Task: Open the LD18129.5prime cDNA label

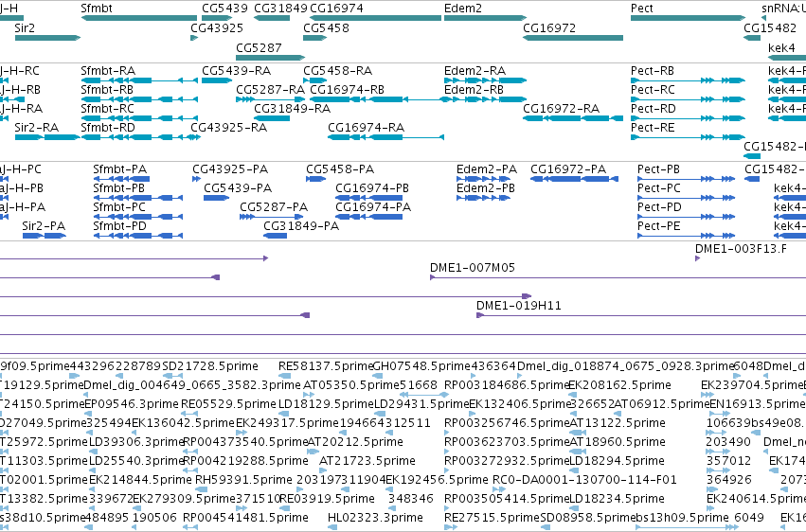Action: pyautogui.click(x=326, y=404)
